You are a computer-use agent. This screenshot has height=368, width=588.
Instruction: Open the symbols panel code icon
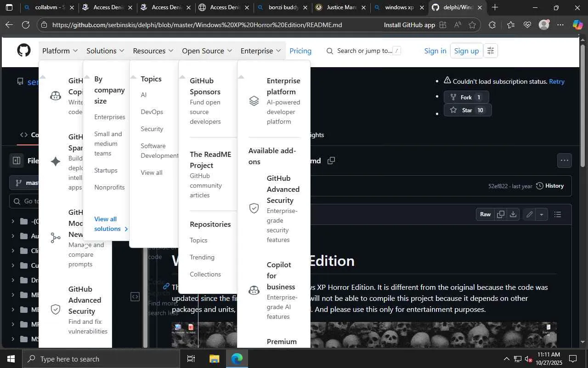coord(135,297)
